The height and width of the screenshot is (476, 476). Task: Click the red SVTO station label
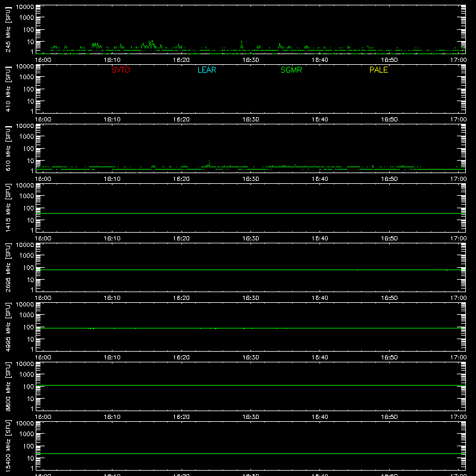tap(121, 70)
